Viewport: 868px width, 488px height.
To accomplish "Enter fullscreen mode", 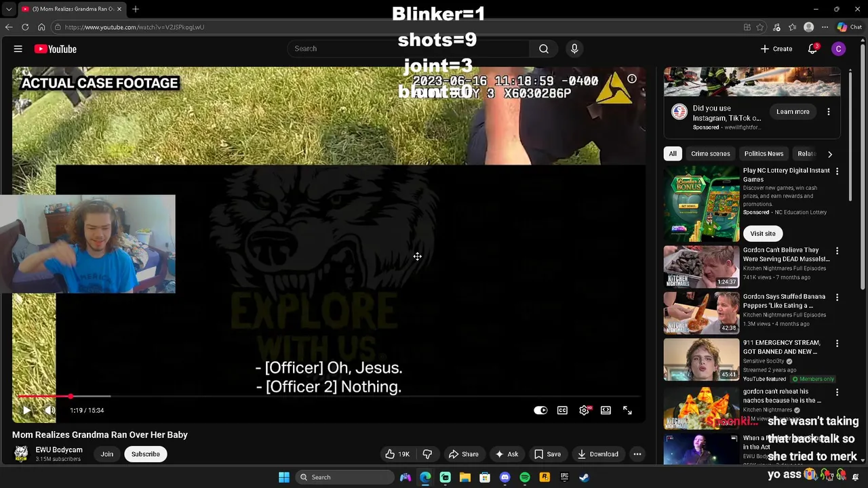I will coord(627,410).
